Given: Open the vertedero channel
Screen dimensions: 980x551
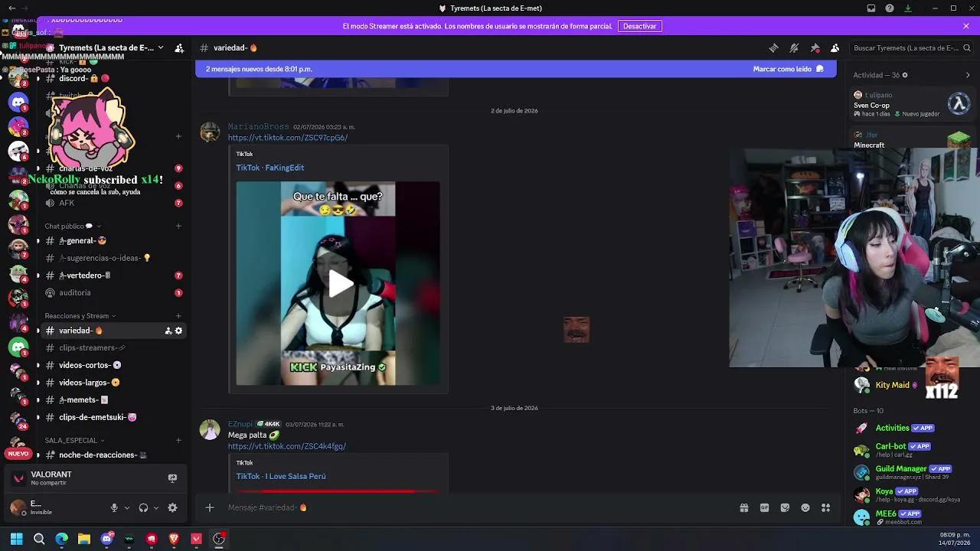Looking at the screenshot, I should tap(115, 275).
